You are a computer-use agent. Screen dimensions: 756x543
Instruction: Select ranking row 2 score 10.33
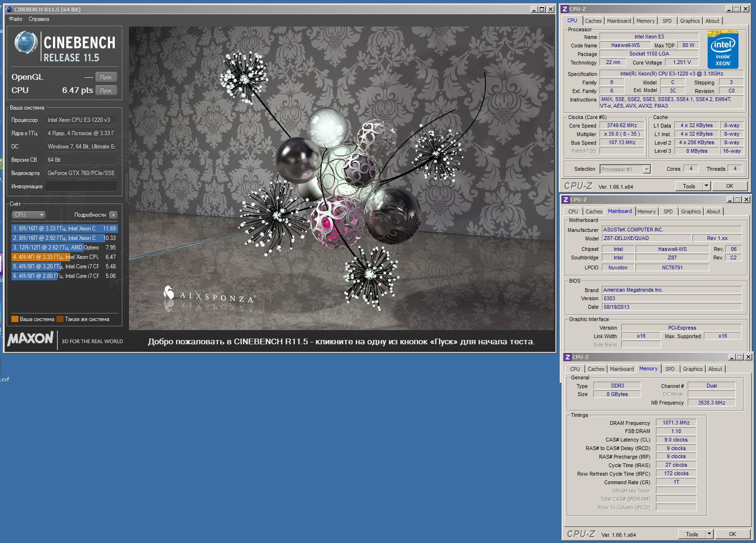click(65, 238)
